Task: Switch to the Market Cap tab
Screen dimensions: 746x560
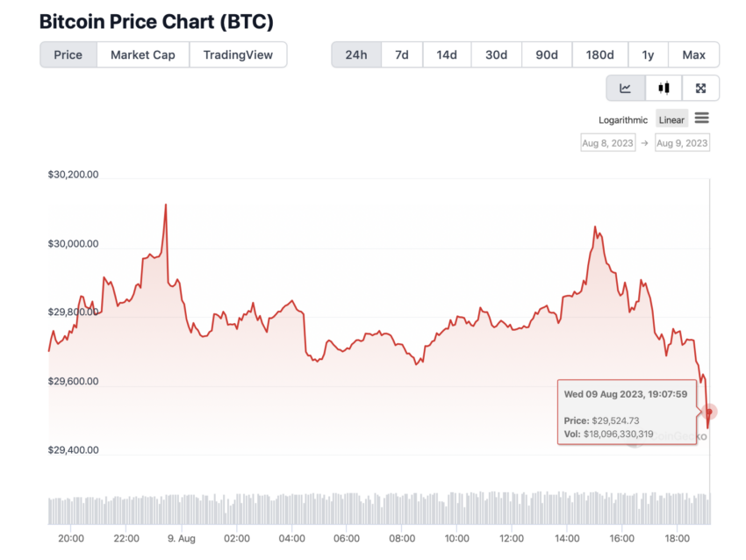Action: [143, 54]
